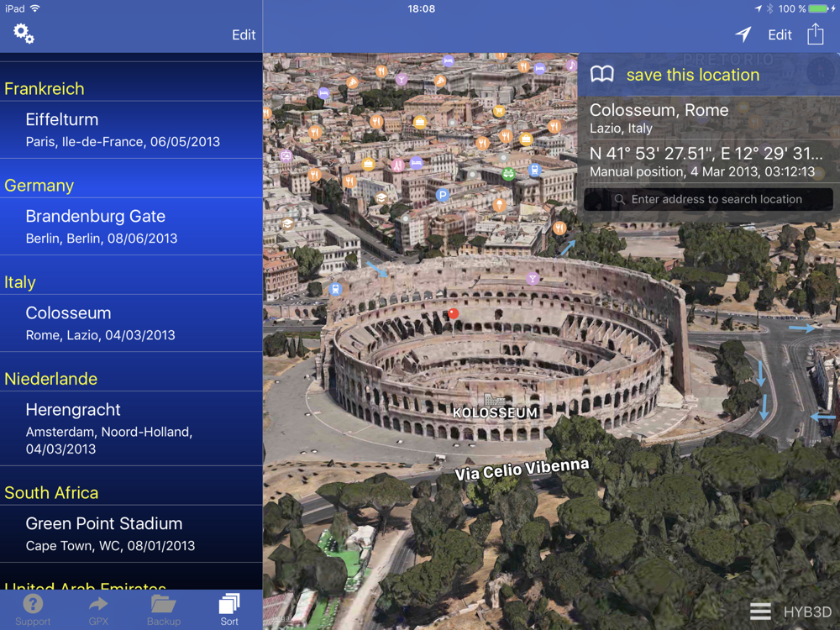Viewport: 840px width, 630px height.
Task: Open the share icon in top bar
Action: (x=816, y=34)
